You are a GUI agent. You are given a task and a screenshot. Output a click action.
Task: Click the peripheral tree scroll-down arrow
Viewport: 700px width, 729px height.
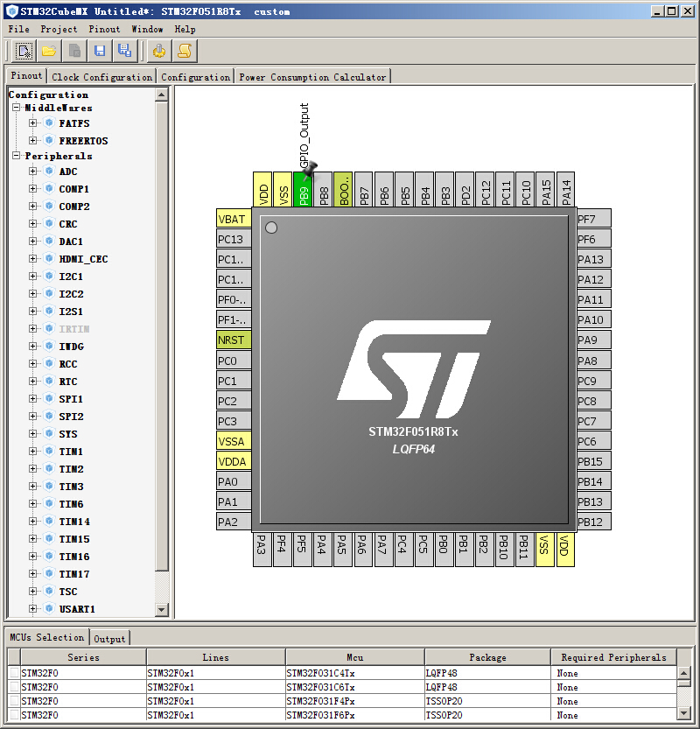click(162, 609)
